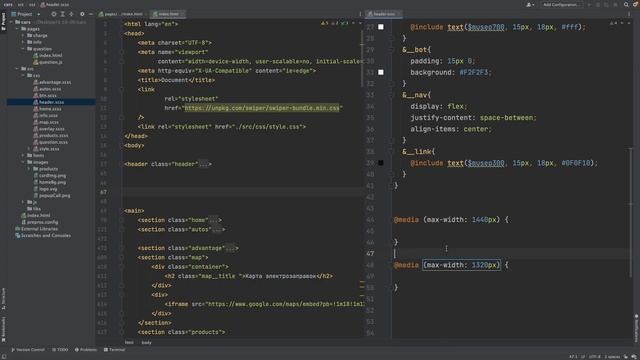Click the tool window toggle icon at bottom-left
The height and width of the screenshot is (360, 640).
coord(3,357)
